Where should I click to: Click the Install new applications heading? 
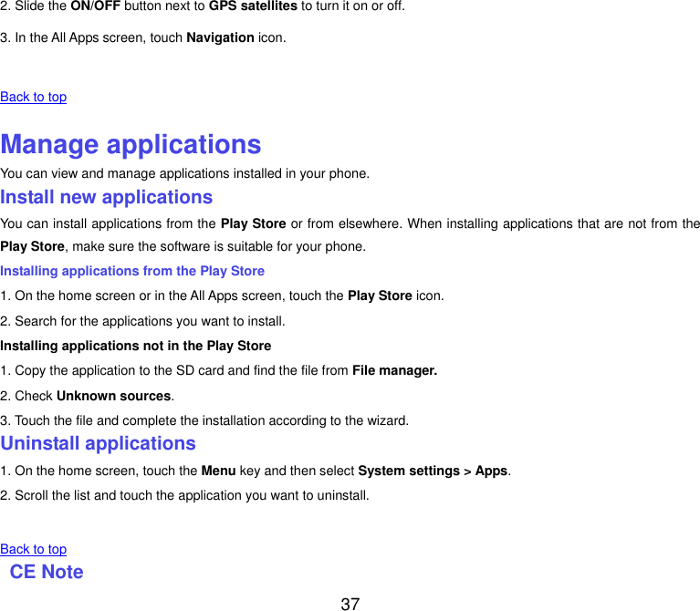pyautogui.click(x=106, y=197)
